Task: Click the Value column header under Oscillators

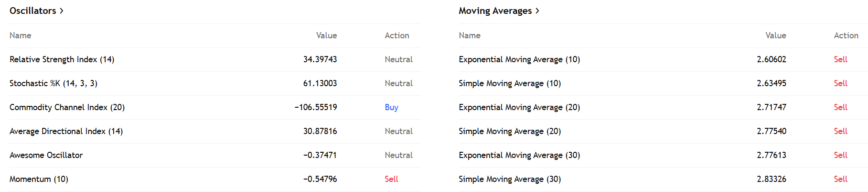Action: click(x=326, y=35)
